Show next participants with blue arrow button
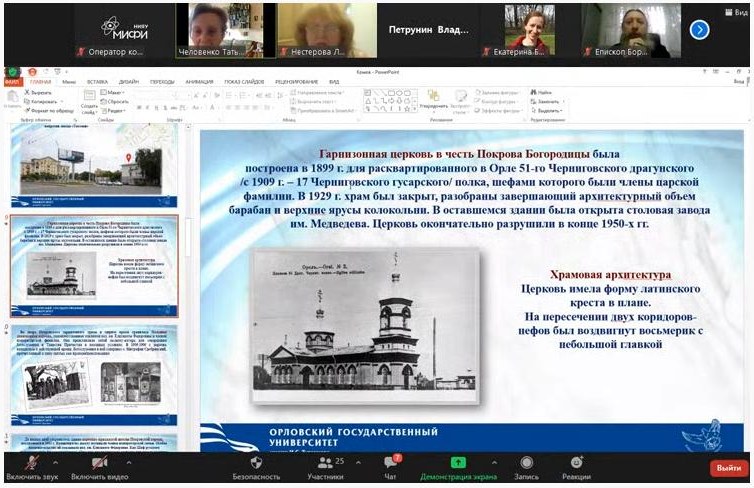The height and width of the screenshot is (488, 754). pyautogui.click(x=699, y=30)
